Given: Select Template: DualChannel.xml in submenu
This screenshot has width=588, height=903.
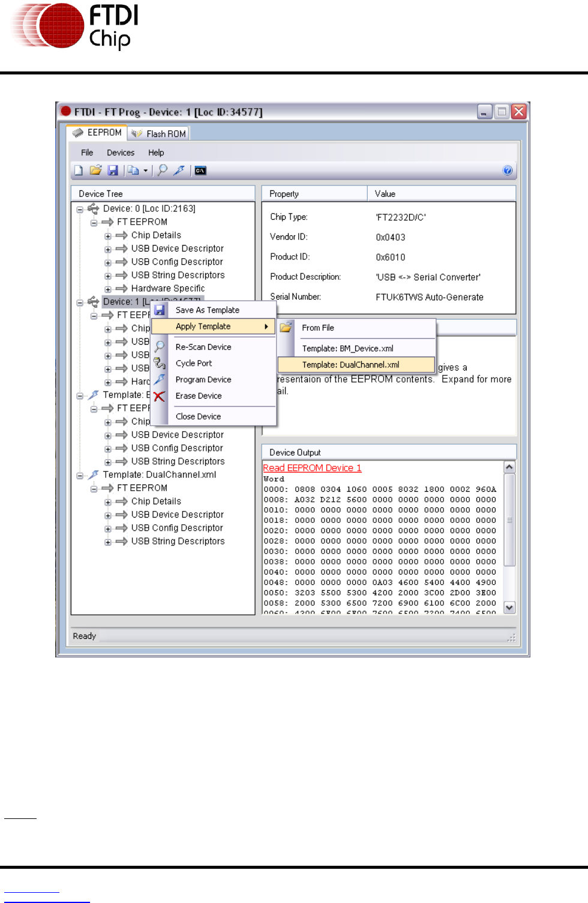Looking at the screenshot, I should 357,364.
